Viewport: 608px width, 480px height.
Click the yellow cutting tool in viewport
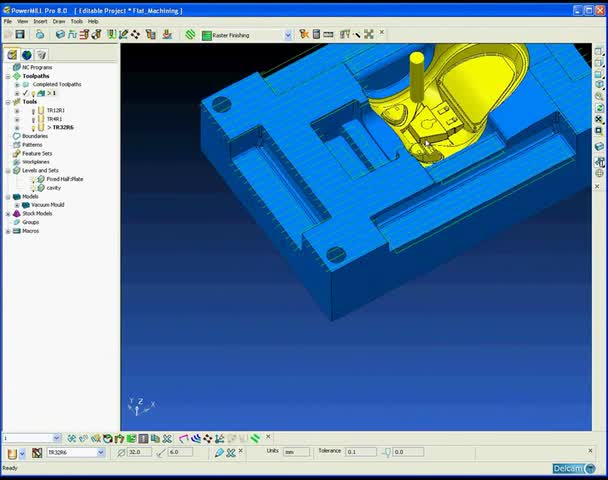tap(417, 77)
